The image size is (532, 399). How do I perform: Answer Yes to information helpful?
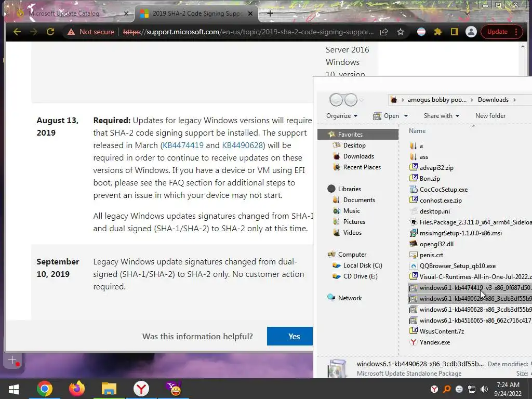click(290, 336)
